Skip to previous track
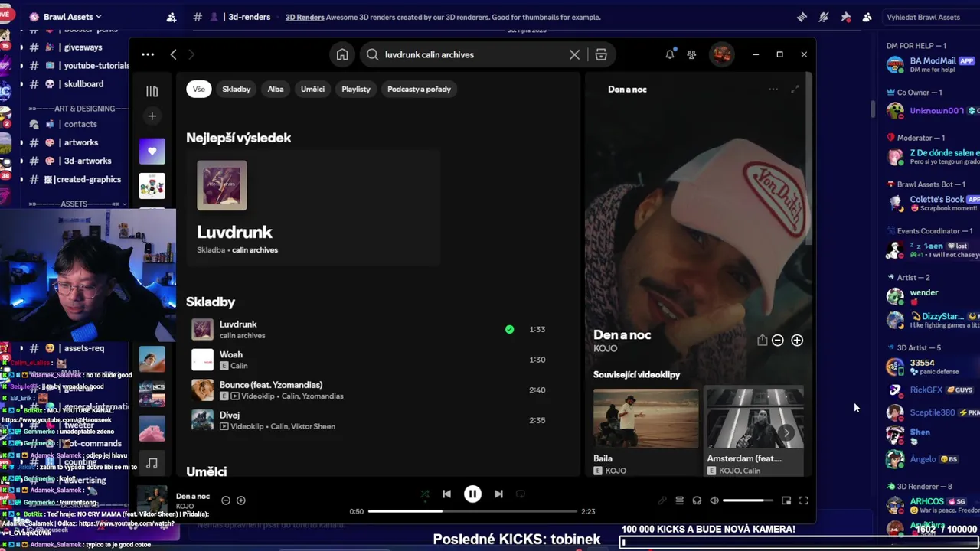This screenshot has height=551, width=980. pyautogui.click(x=446, y=494)
